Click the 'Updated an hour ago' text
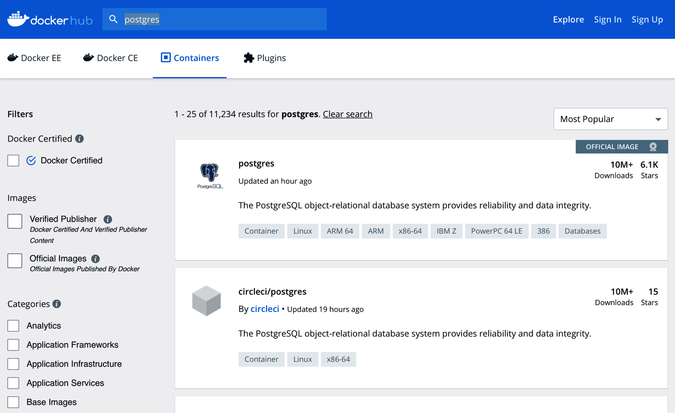 275,181
